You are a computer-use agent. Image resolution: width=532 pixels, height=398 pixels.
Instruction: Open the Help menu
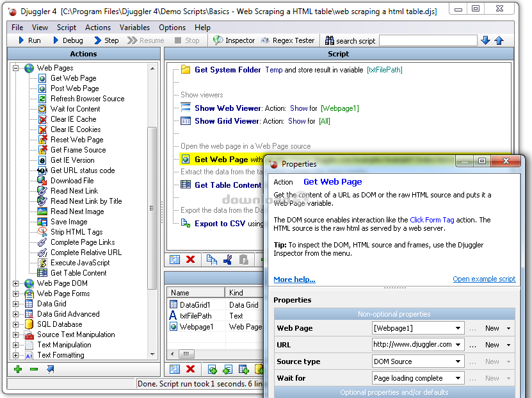[x=202, y=28]
